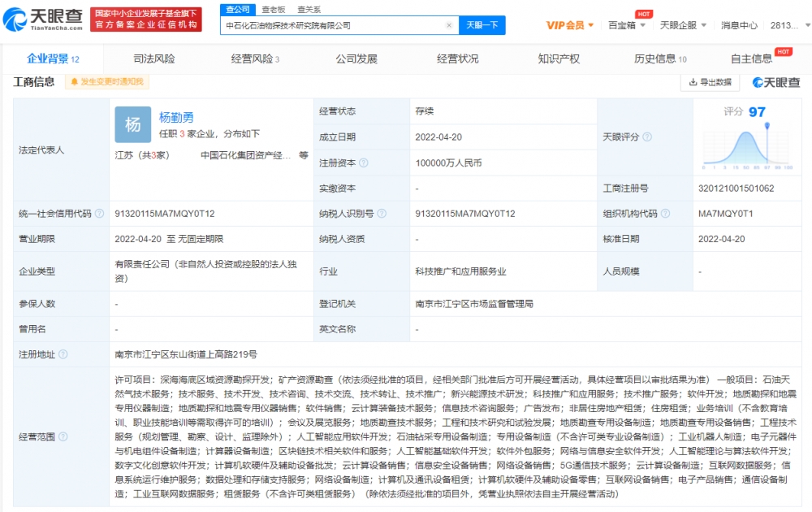The height and width of the screenshot is (512, 812).
Task: Click the 天眼一下 search button
Action: click(x=482, y=25)
